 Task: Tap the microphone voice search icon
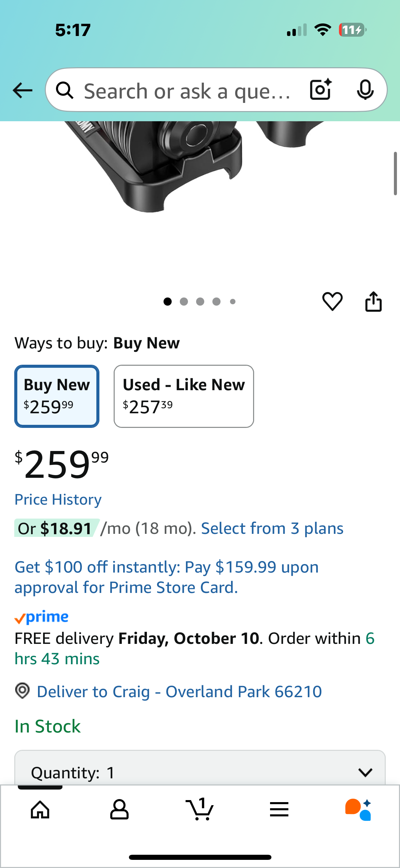(365, 90)
